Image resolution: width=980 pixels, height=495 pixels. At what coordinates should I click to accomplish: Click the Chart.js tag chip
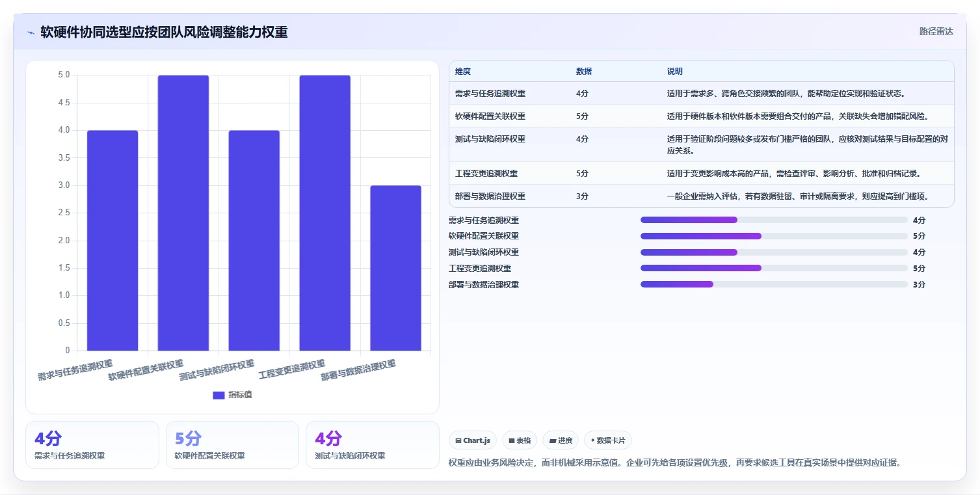tap(473, 440)
